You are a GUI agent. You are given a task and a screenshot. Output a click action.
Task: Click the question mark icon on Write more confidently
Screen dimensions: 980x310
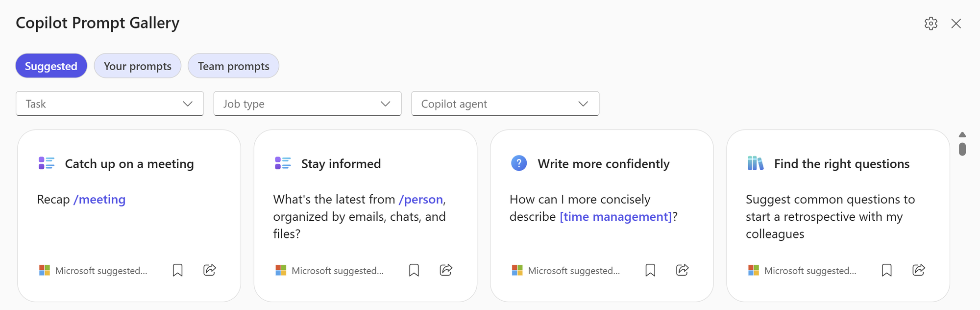pyautogui.click(x=518, y=163)
